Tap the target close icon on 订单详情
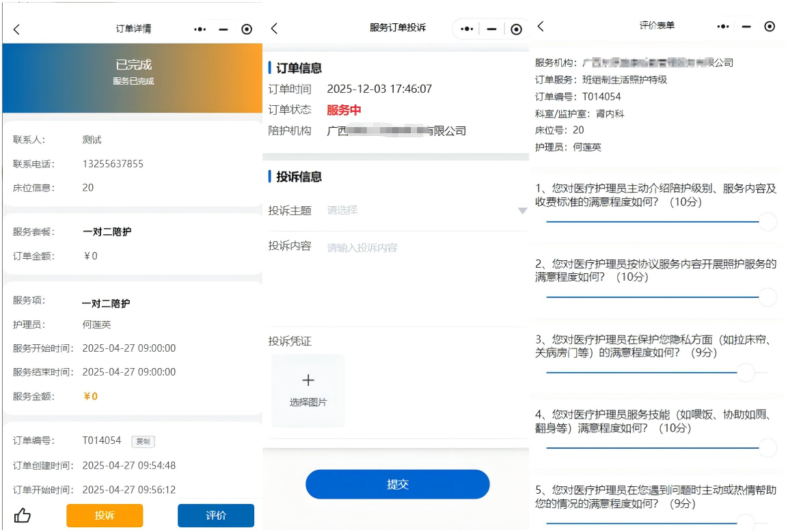The image size is (788, 532). point(247,29)
